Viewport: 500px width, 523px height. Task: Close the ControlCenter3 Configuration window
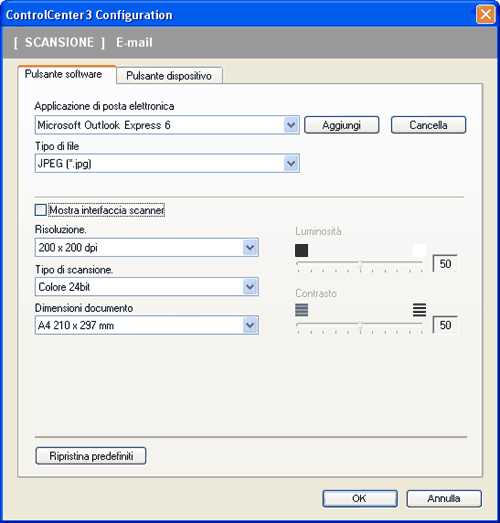(x=485, y=15)
